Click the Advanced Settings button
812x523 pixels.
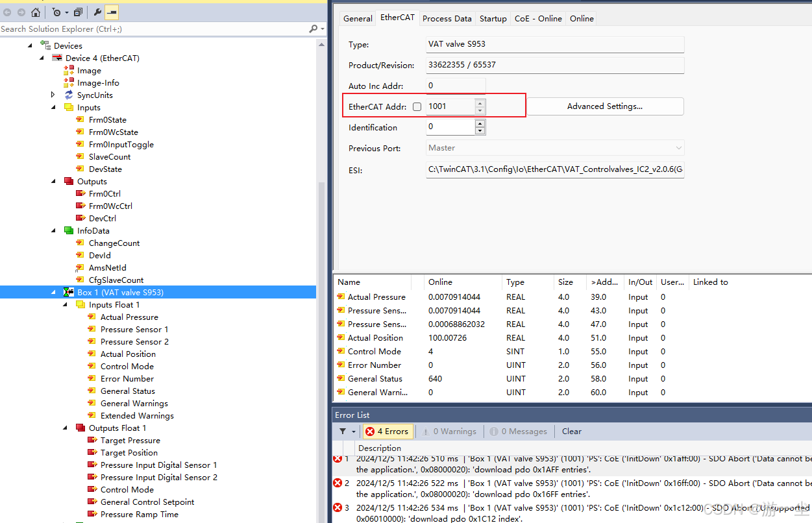click(604, 106)
